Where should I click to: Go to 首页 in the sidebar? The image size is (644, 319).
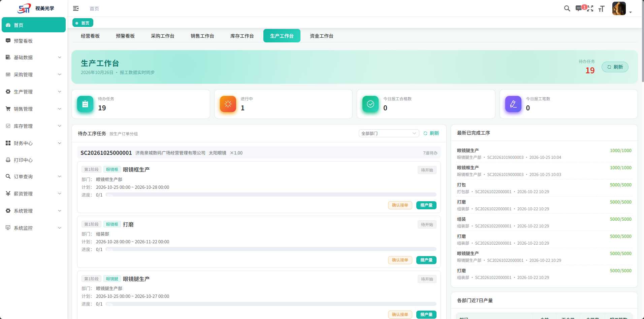[x=34, y=25]
